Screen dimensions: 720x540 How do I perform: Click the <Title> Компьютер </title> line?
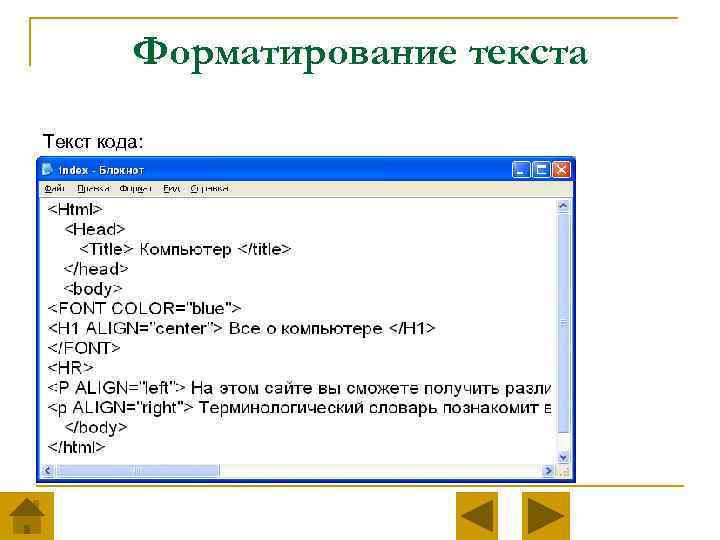point(185,249)
